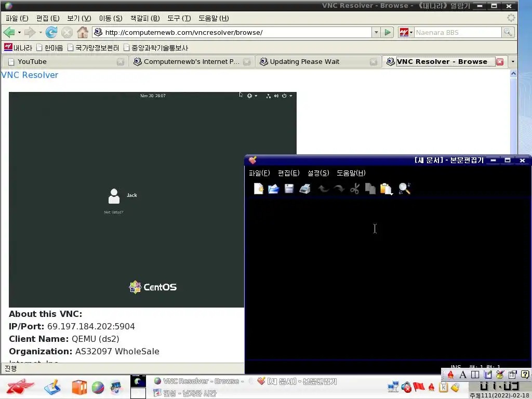Image resolution: width=532 pixels, height=399 pixels.
Task: Open text editor 설정(S) menu
Action: point(318,173)
